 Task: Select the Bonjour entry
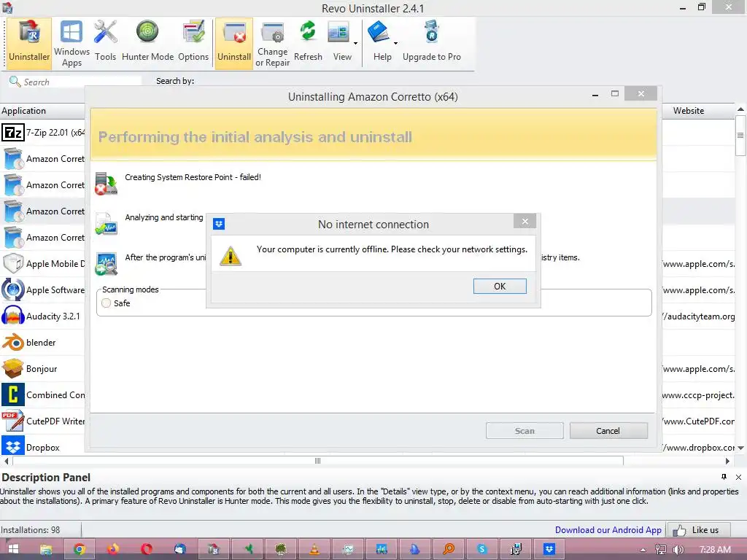[x=43, y=368]
